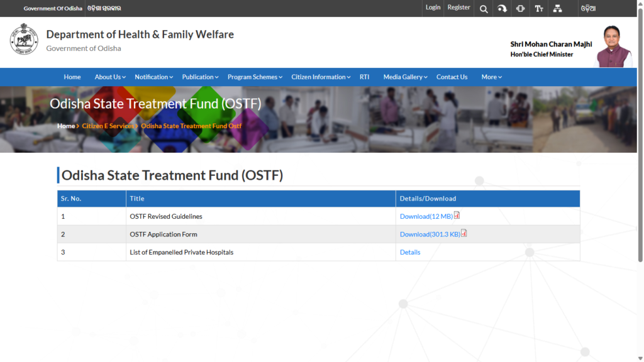The width and height of the screenshot is (644, 362).
Task: Click the 'Government of Odisha' subtitle under department name
Action: pyautogui.click(x=84, y=48)
